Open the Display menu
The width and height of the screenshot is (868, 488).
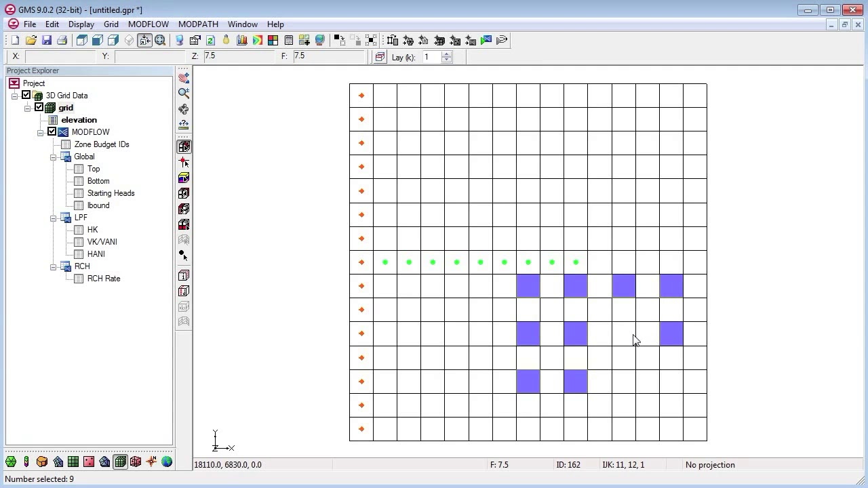[81, 24]
